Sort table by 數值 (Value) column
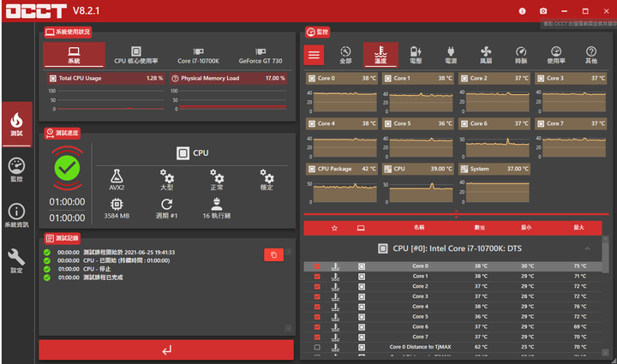This screenshot has width=617, height=364. [x=480, y=228]
